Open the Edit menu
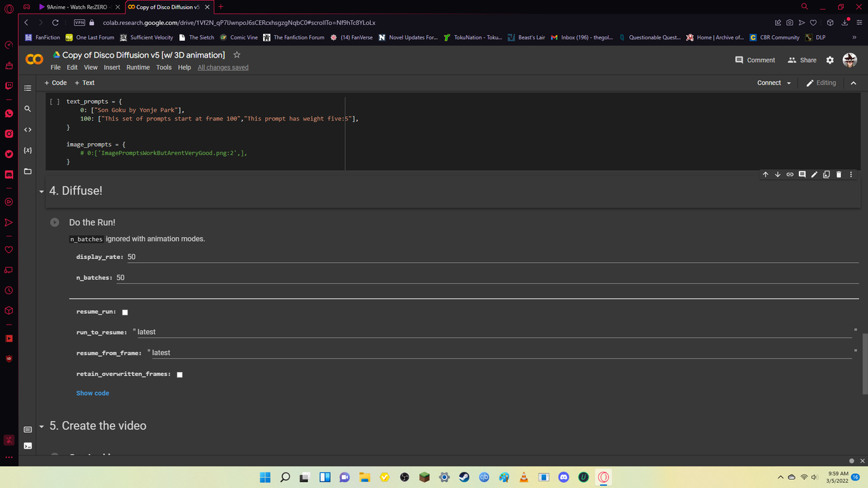868x488 pixels. pos(72,68)
